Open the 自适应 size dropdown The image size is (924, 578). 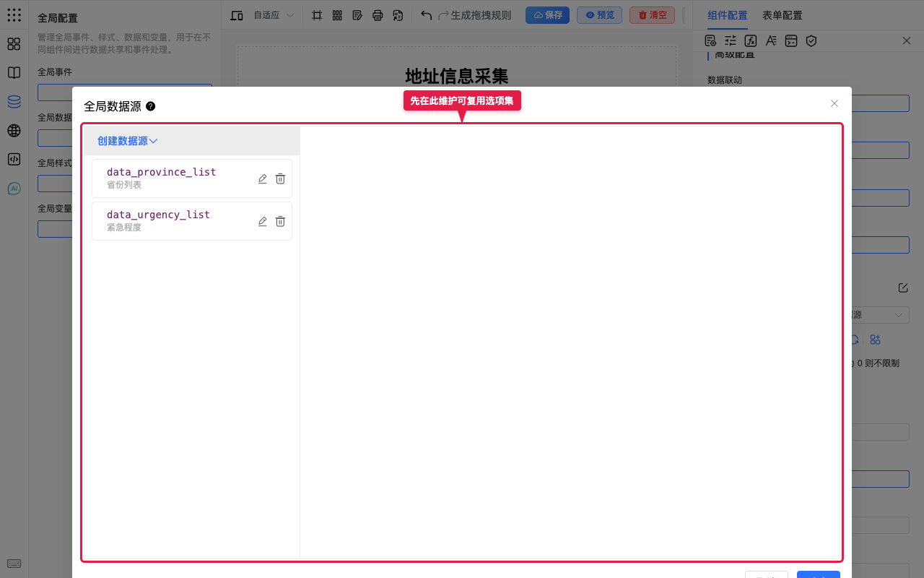pos(274,15)
